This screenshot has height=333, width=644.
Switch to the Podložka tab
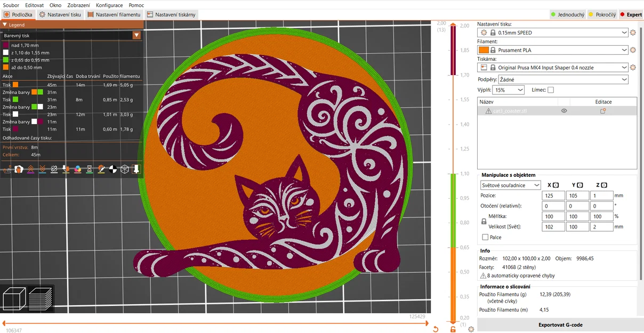tap(18, 14)
